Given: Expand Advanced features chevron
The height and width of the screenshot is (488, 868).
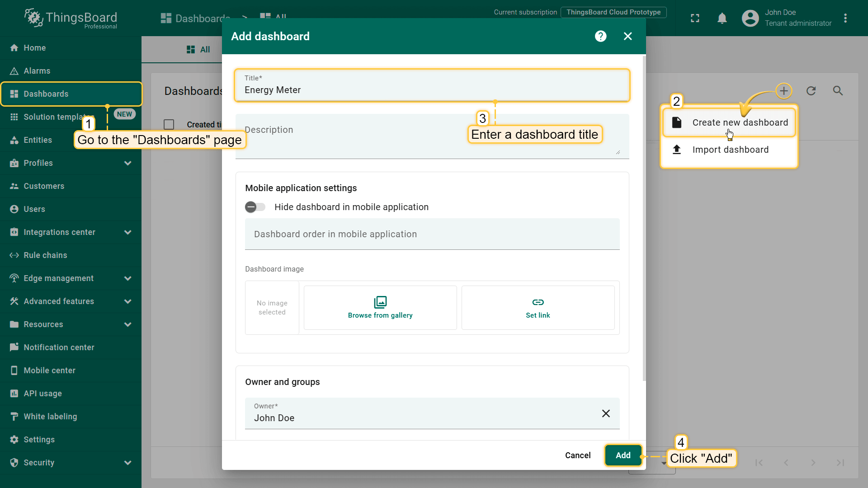Looking at the screenshot, I should [x=128, y=301].
